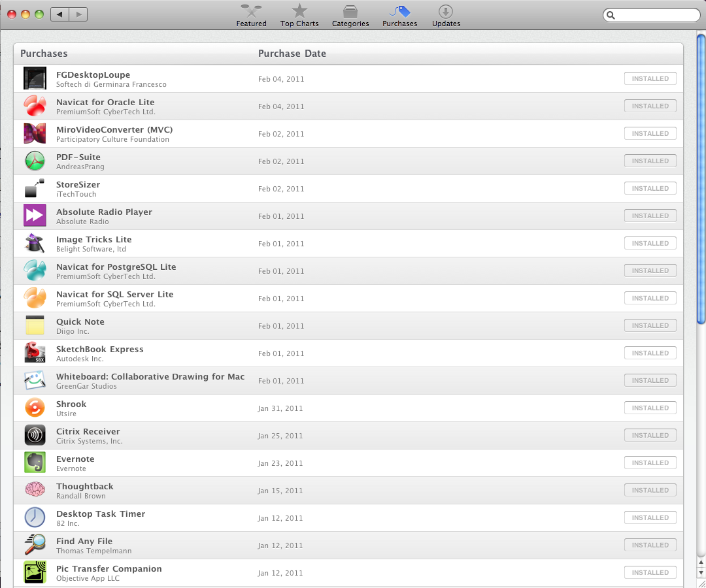Click the Whiteboard app icon
This screenshot has width=706, height=588.
(35, 380)
